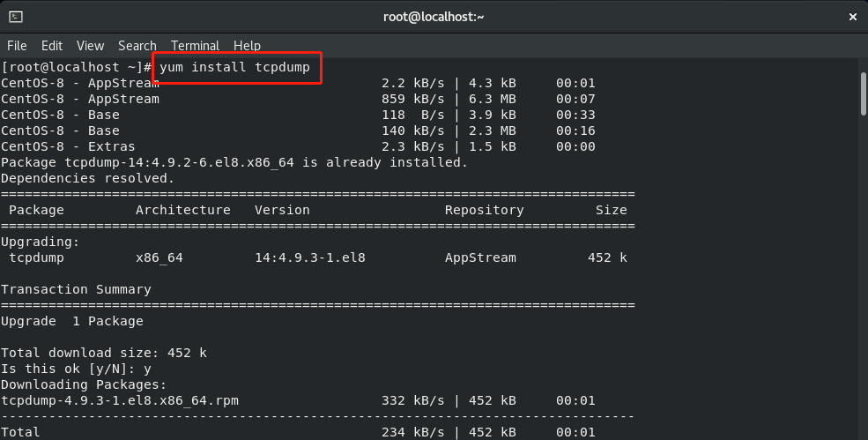Viewport: 868px width, 440px height.
Task: Open the Terminal menu
Action: [195, 46]
